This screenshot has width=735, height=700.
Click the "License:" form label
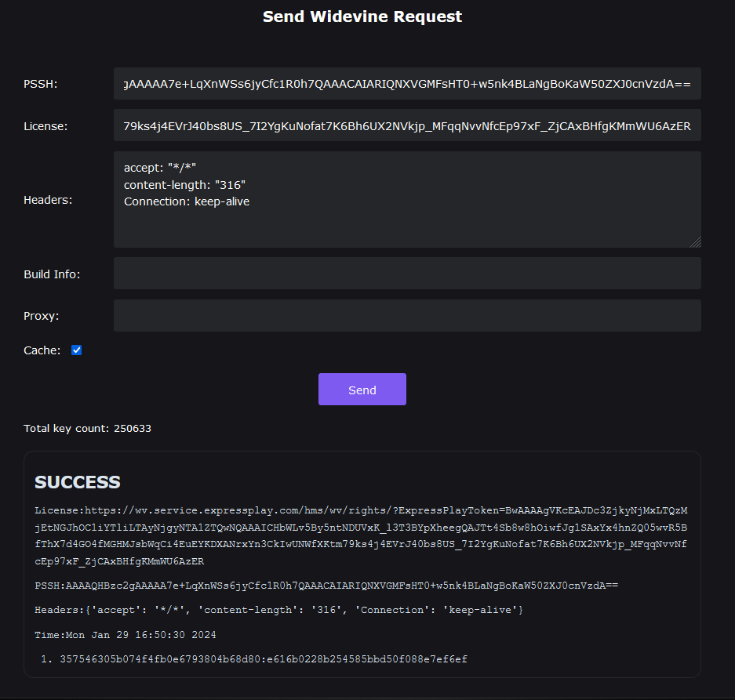[x=45, y=125]
